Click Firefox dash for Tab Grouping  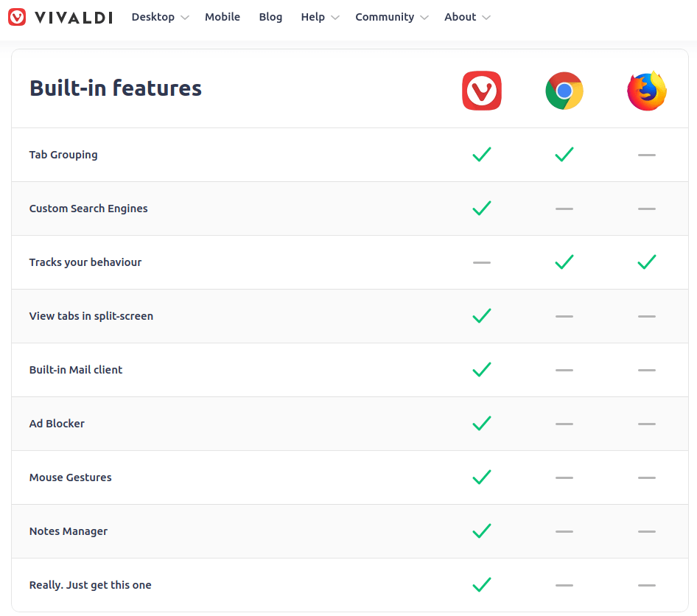coord(647,155)
